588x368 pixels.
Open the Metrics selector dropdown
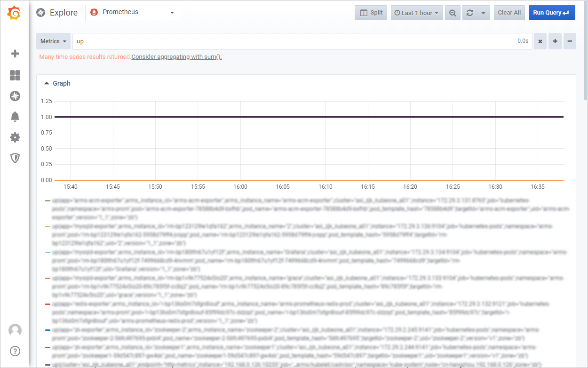(x=53, y=41)
